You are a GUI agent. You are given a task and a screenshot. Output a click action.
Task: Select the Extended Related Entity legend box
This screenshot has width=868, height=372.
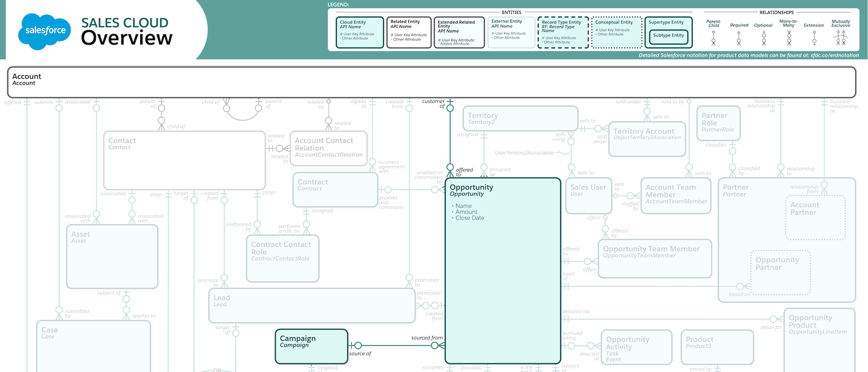[459, 32]
